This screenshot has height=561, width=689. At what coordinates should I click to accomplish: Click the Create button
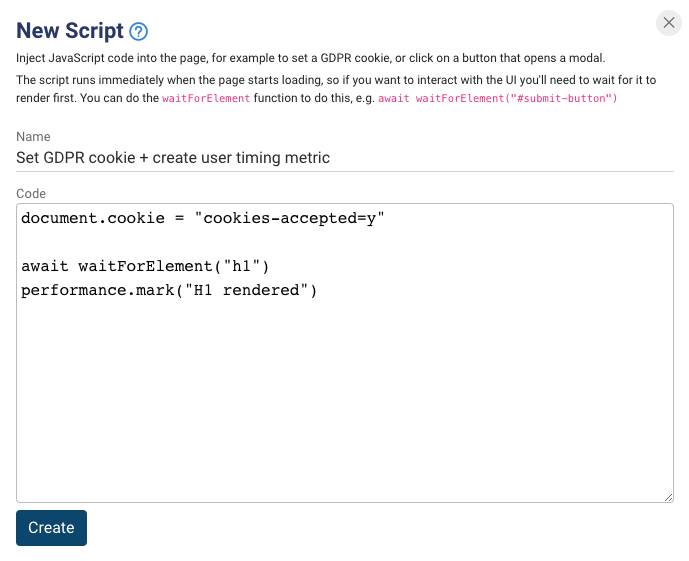51,528
